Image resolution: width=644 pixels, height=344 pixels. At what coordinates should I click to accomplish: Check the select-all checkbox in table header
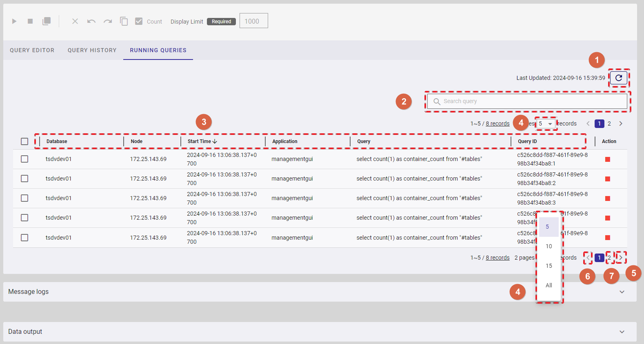(x=24, y=141)
